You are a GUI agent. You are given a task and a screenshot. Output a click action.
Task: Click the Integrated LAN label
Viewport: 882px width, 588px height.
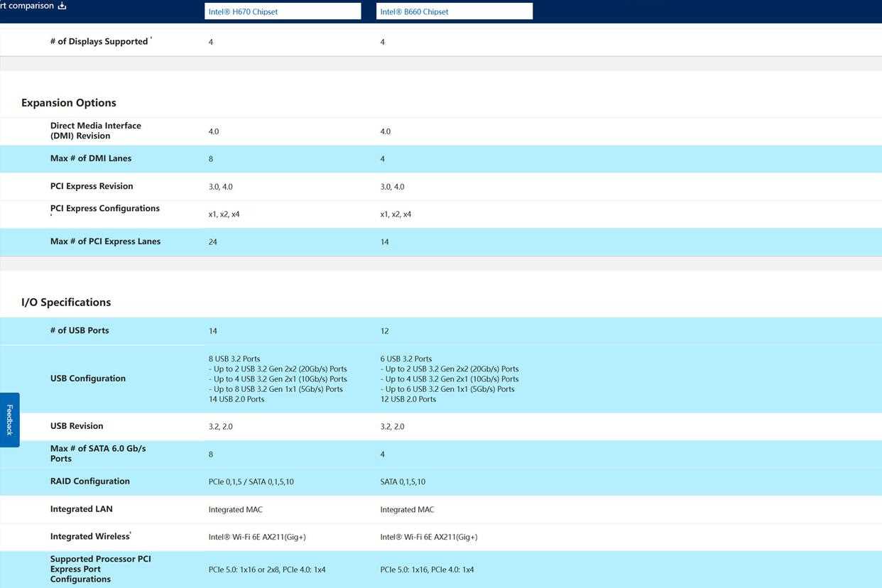pyautogui.click(x=82, y=509)
